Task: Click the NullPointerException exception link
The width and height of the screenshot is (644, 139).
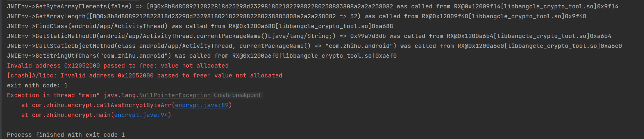Action: (175, 95)
